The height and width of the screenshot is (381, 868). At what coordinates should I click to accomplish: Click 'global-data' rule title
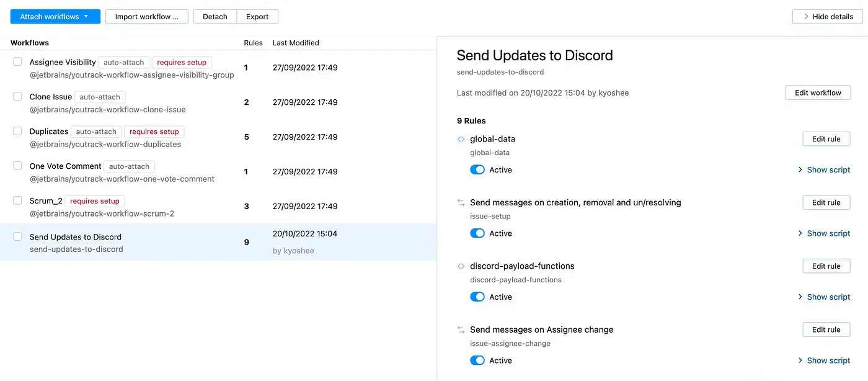pyautogui.click(x=492, y=139)
